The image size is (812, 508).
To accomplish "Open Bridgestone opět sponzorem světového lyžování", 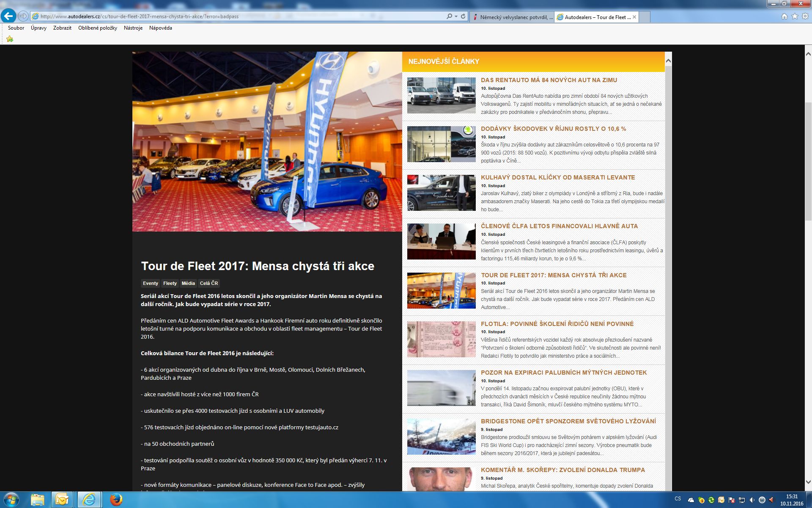I will pyautogui.click(x=568, y=421).
